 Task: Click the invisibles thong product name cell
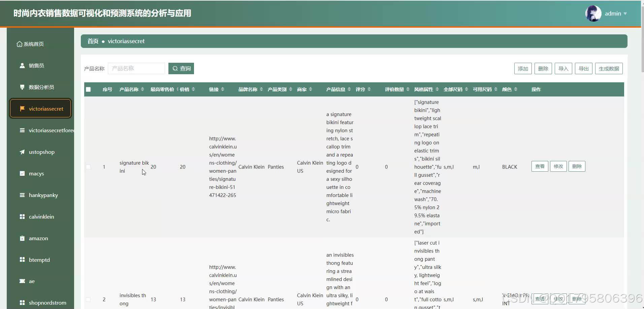(x=133, y=300)
